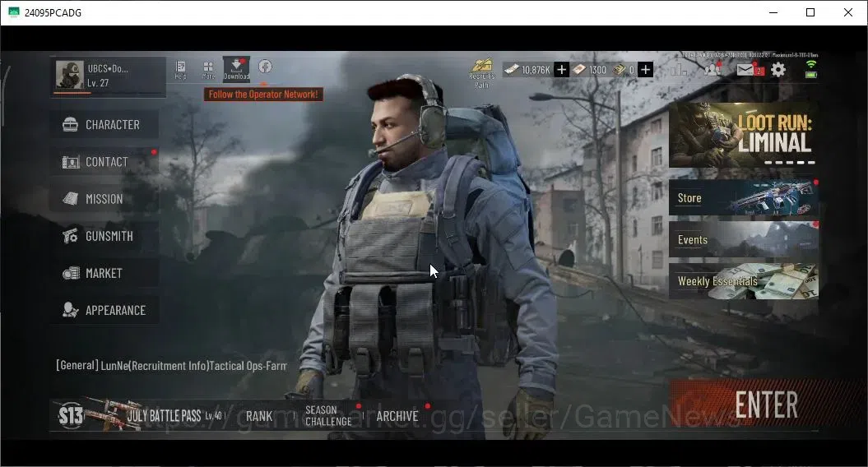Open Weekly Essentials panel

tap(744, 281)
